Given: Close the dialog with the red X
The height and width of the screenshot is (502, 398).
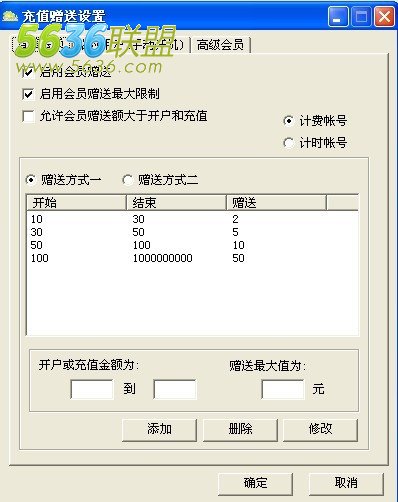Looking at the screenshot, I should pyautogui.click(x=384, y=17).
